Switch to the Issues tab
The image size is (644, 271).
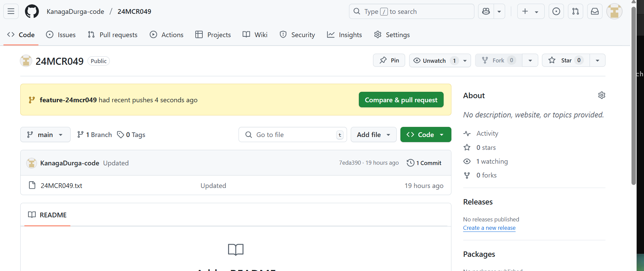(61, 35)
